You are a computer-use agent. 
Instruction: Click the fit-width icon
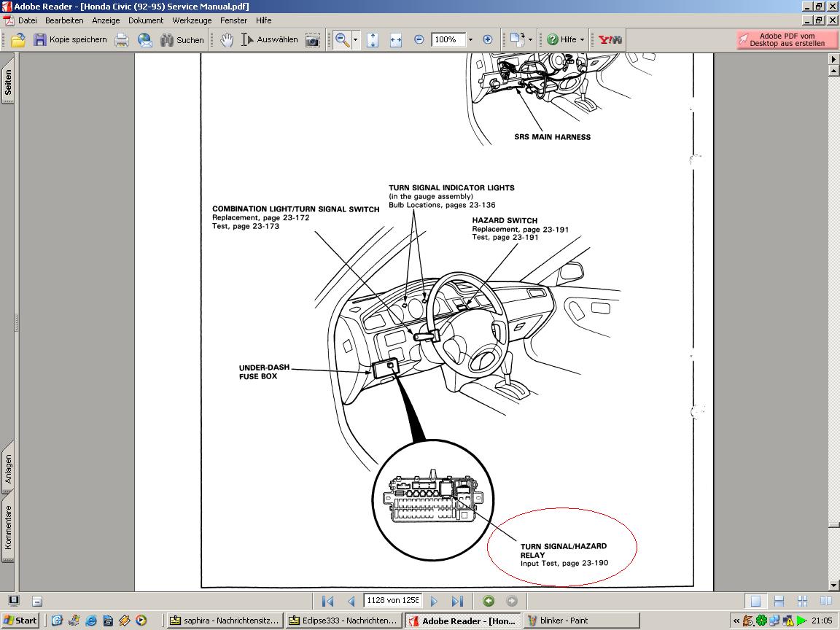396,40
